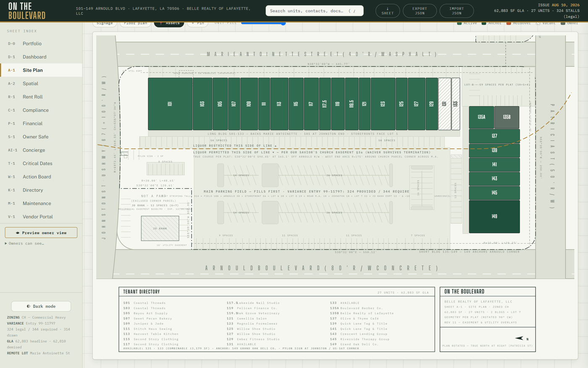Select anchor unit 149 on the plan
Image resolution: width=588 pixels, height=368 pixels.
(x=494, y=217)
